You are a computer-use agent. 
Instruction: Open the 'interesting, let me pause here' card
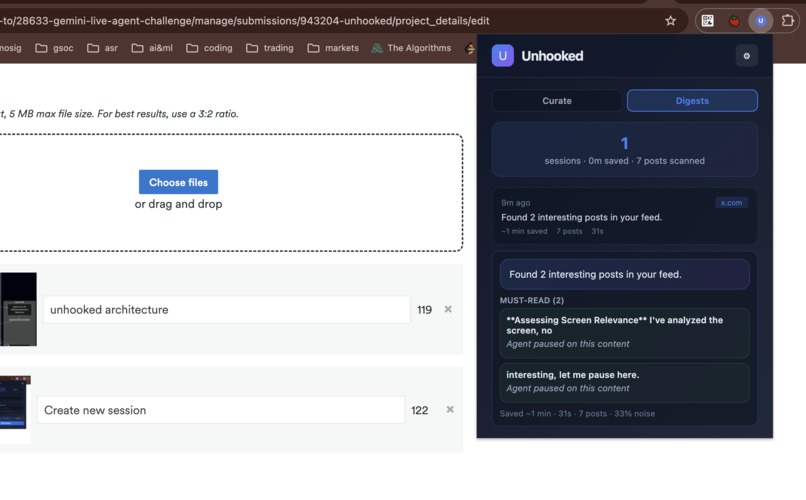point(625,382)
